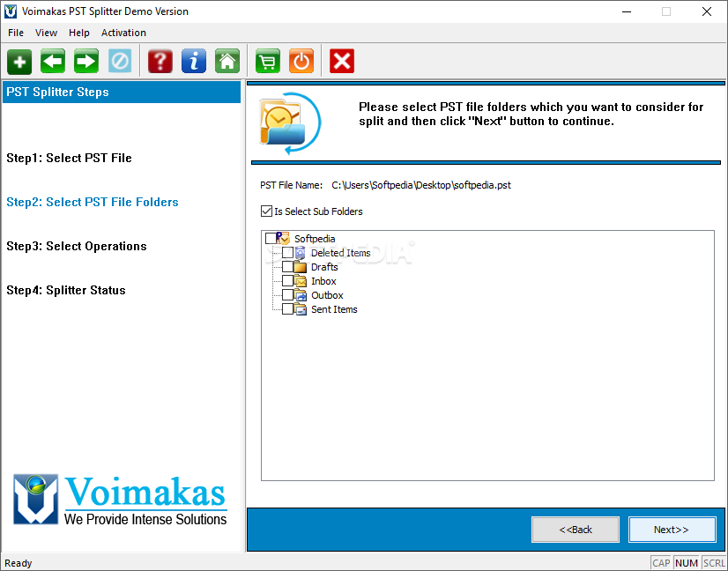The height and width of the screenshot is (571, 728).
Task: Click the PST File Name: label
Action: point(291,185)
